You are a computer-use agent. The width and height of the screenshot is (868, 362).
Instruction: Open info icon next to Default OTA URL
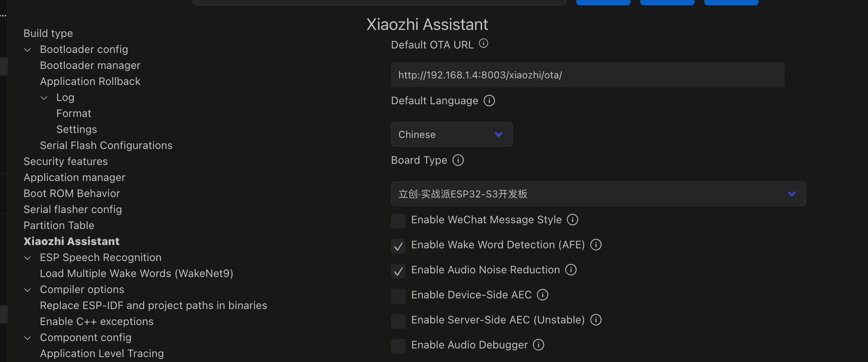point(484,43)
